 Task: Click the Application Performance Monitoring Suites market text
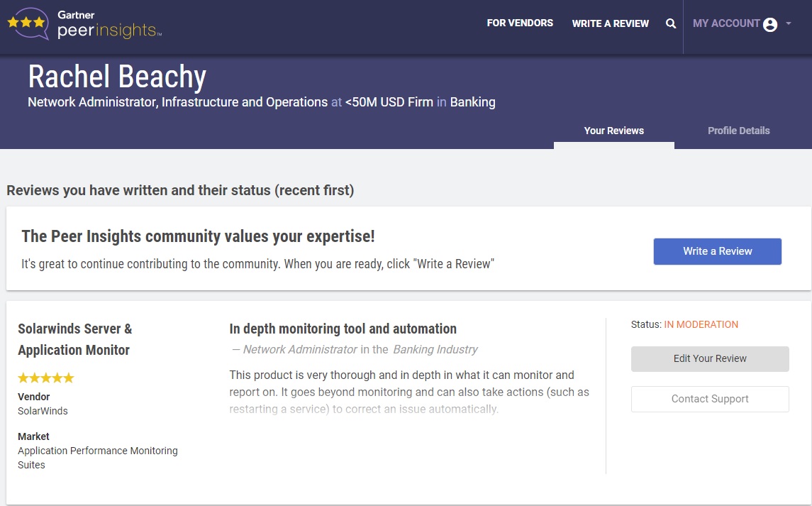(x=97, y=458)
